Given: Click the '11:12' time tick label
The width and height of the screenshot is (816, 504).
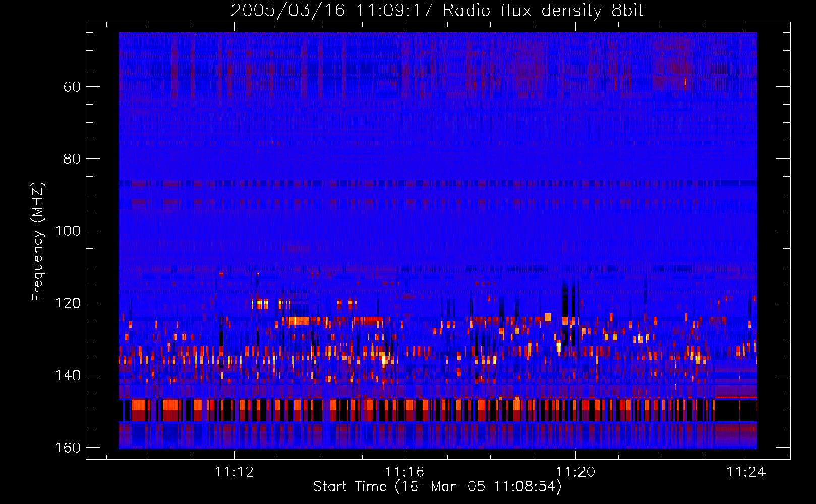Looking at the screenshot, I should 235,472.
